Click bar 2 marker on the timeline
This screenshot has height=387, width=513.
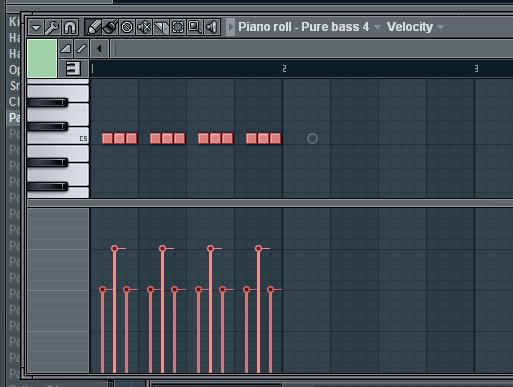284,69
